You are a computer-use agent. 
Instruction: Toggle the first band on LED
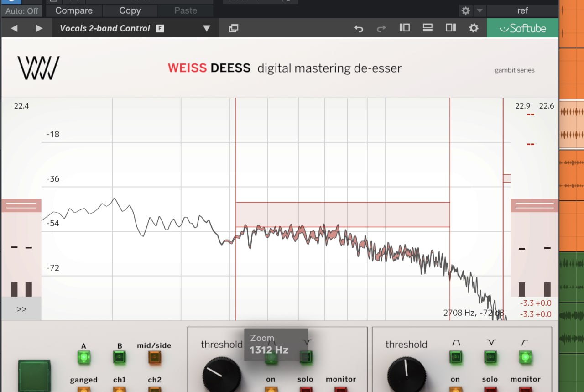point(271,390)
